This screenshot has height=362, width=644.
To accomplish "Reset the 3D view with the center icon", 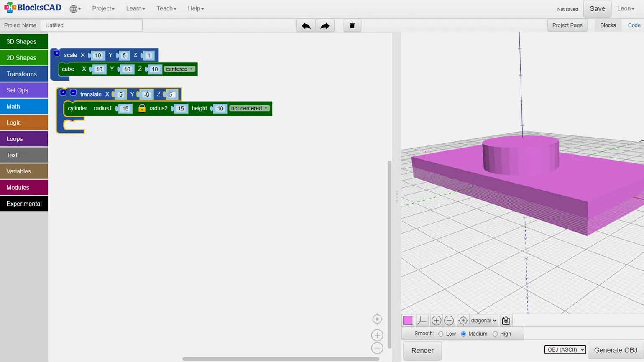I will 463,321.
